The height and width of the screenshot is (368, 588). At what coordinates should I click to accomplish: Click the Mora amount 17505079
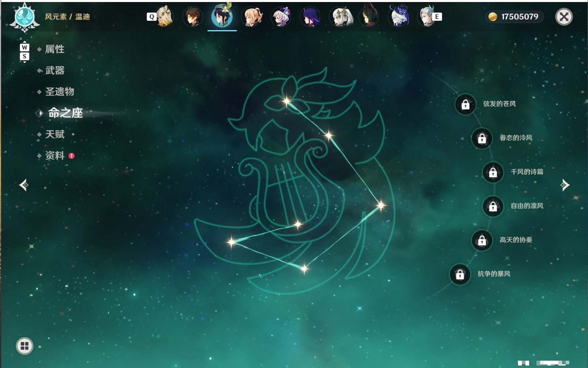(x=520, y=17)
